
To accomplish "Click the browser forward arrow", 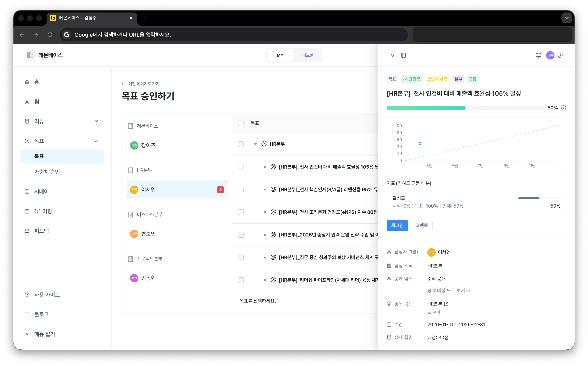I will coord(36,35).
